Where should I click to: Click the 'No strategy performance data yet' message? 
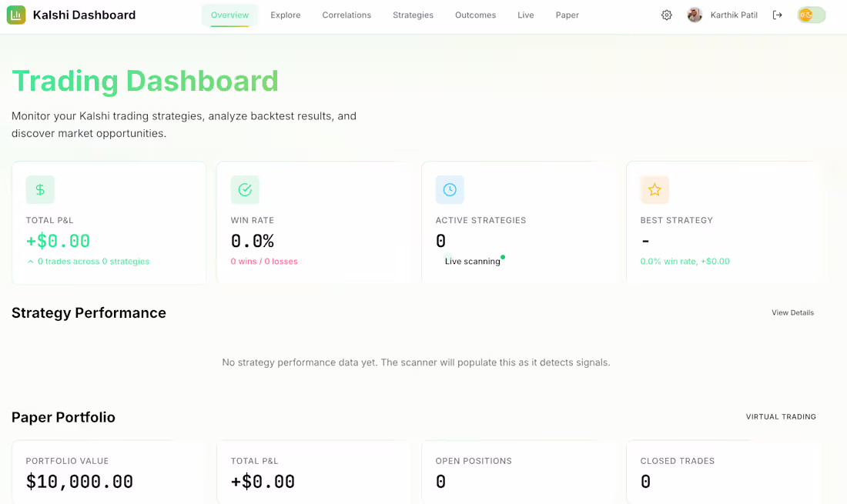(416, 362)
